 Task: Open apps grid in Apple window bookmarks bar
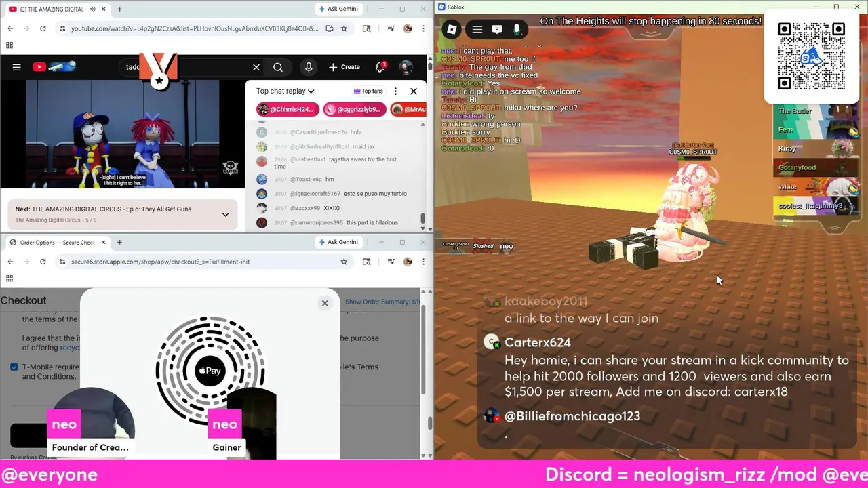coord(9,278)
